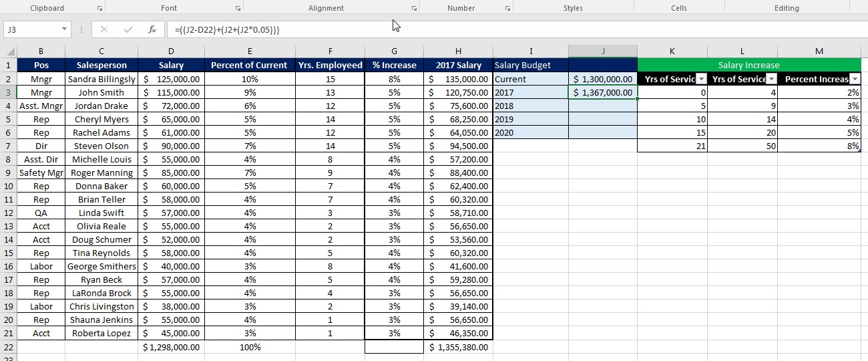The width and height of the screenshot is (868, 361).
Task: Click the Salary Budget header cell
Action: [x=531, y=66]
